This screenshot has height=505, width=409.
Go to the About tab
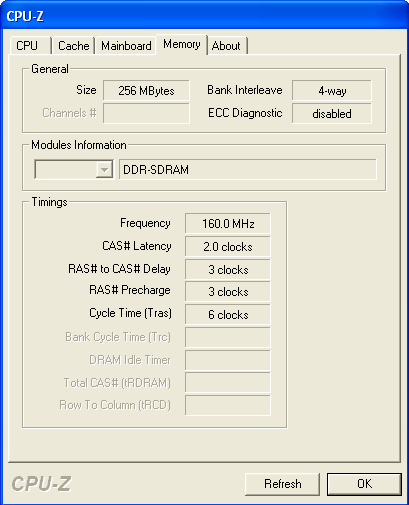(x=227, y=46)
